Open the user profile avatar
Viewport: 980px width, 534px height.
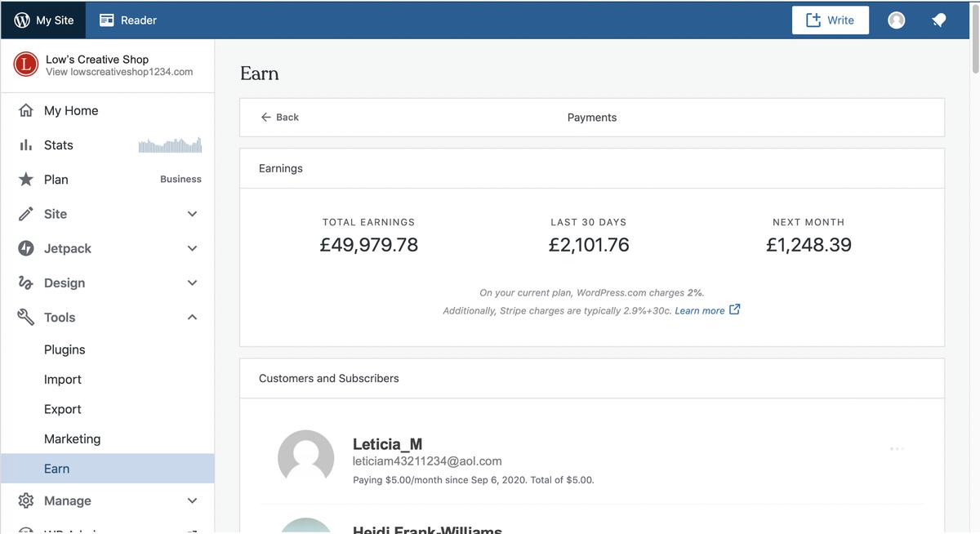pos(896,20)
